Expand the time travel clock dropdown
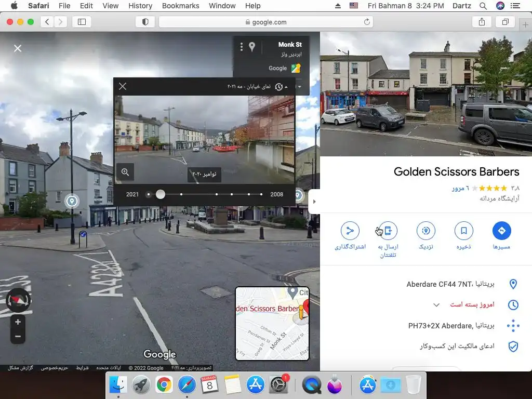This screenshot has width=532, height=399. (281, 87)
